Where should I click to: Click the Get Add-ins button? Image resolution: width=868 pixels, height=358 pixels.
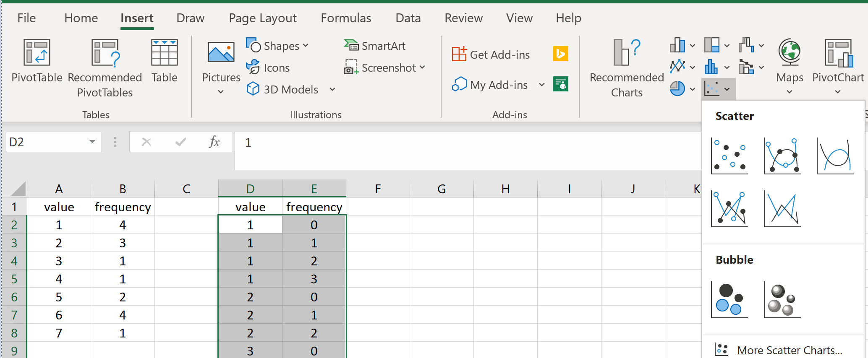(x=491, y=54)
